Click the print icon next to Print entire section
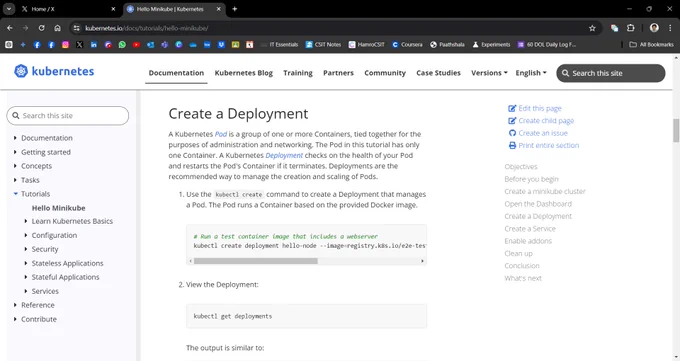 [512, 145]
